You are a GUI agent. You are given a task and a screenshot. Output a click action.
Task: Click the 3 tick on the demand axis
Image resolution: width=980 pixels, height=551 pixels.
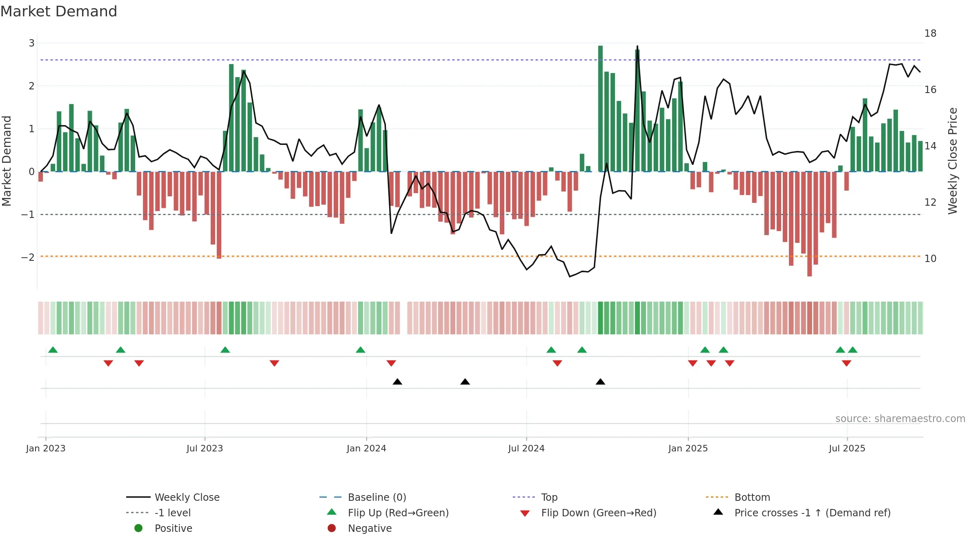(x=31, y=43)
